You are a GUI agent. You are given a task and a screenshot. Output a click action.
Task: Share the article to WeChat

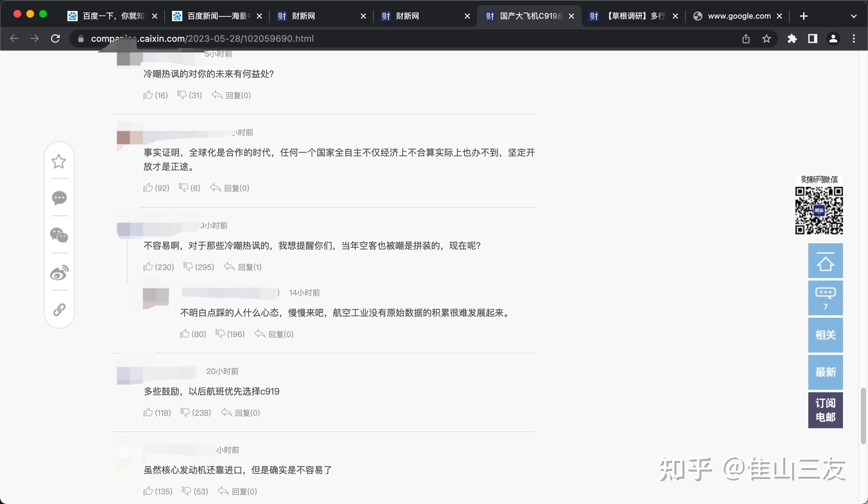[x=59, y=235]
